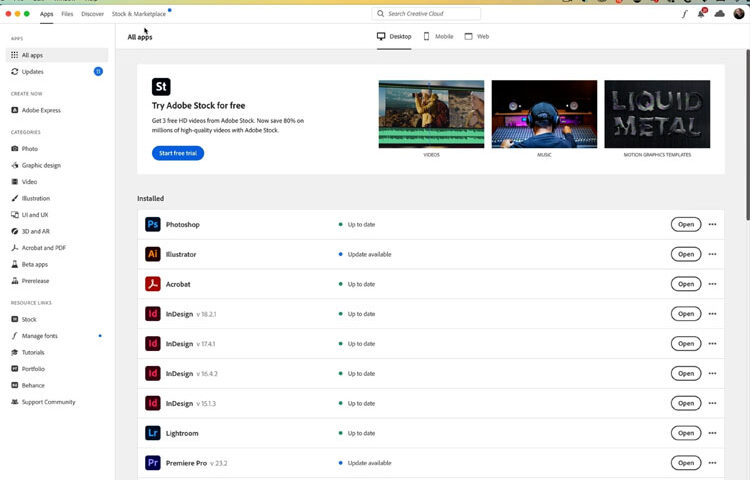The width and height of the screenshot is (750, 480).
Task: Switch to the Web tab
Action: tap(477, 36)
